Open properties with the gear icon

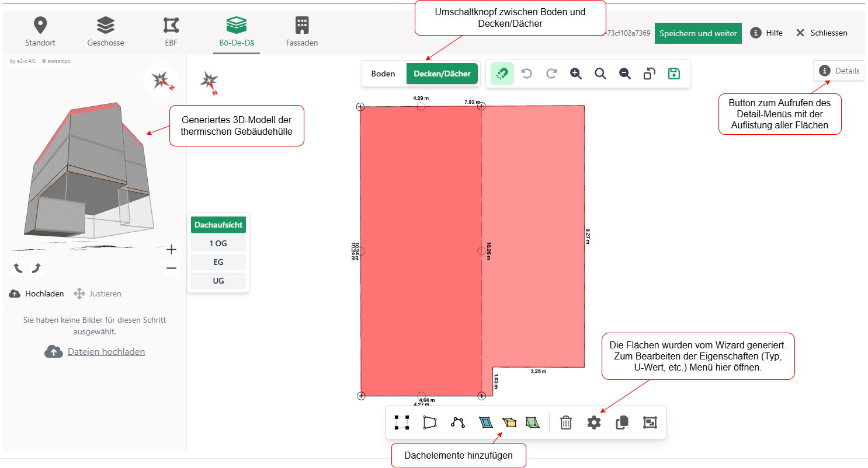click(594, 422)
